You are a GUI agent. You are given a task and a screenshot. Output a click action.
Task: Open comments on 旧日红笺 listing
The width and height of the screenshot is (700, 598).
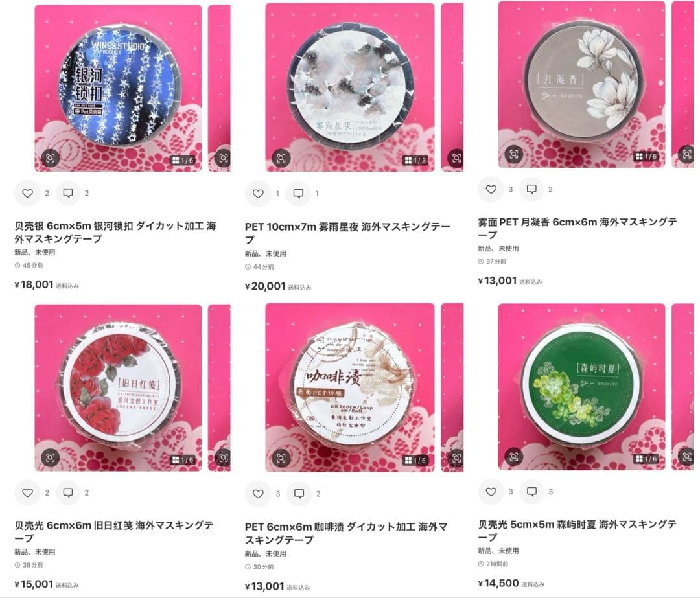pyautogui.click(x=68, y=492)
